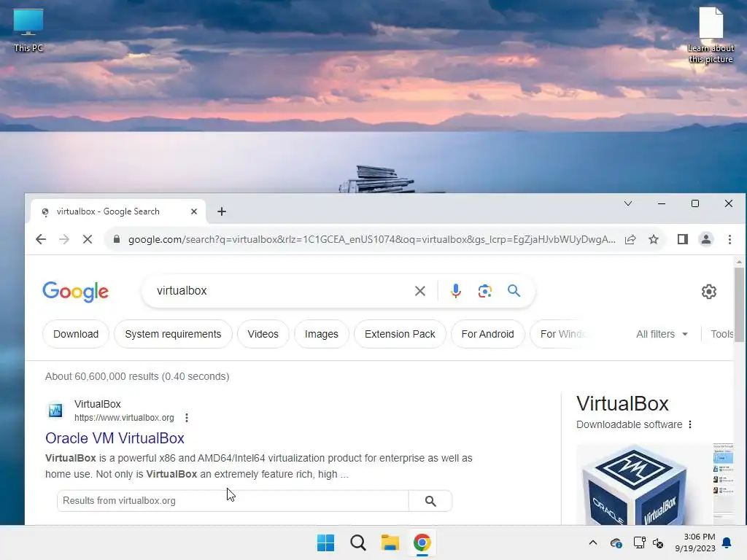747x560 pixels.
Task: Open VirtualBox screenshot thumbnail at panel edge
Action: pos(723,484)
